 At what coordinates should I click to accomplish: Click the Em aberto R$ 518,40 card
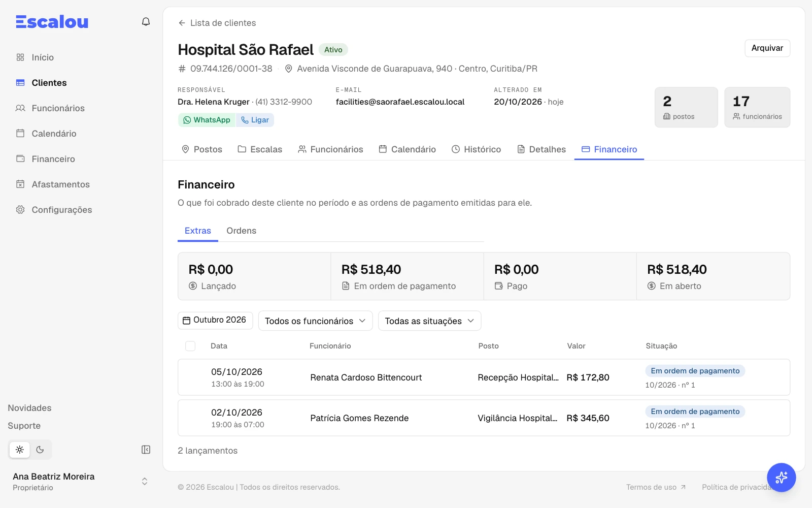713,276
